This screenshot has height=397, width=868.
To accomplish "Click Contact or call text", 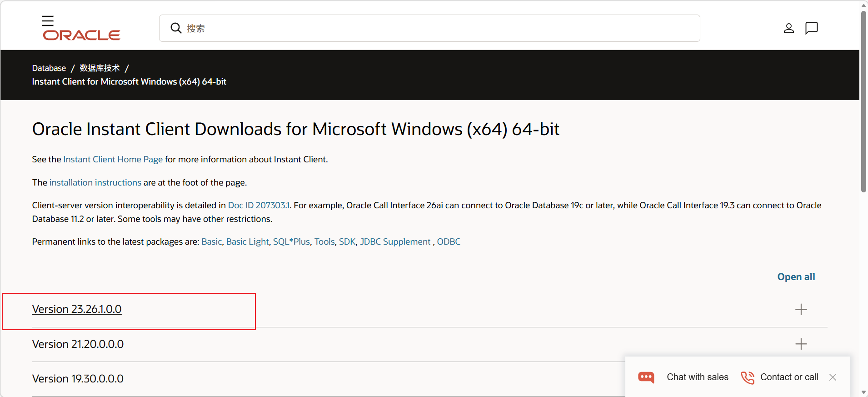I will click(x=789, y=377).
